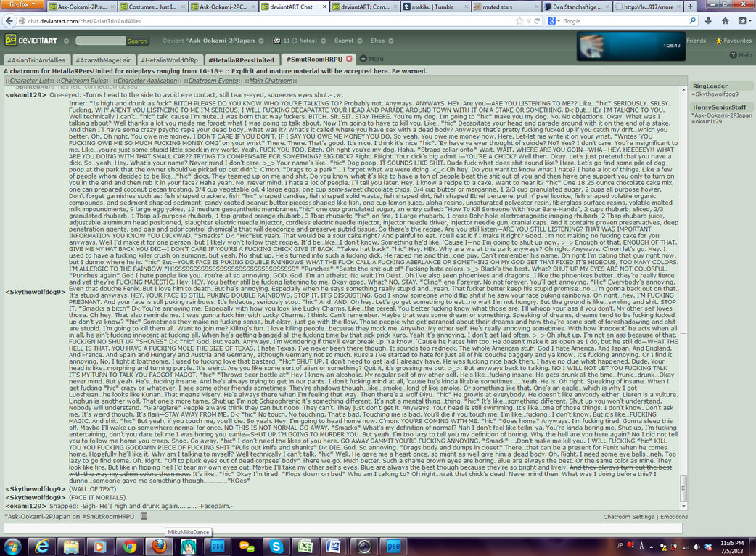The image size is (756, 556).
Task: Click the Shop menu item
Action: (377, 41)
